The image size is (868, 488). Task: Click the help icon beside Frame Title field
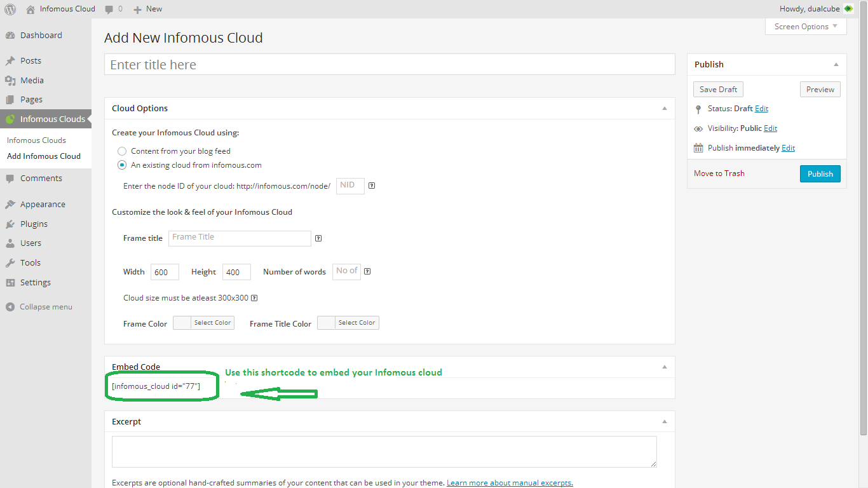318,238
